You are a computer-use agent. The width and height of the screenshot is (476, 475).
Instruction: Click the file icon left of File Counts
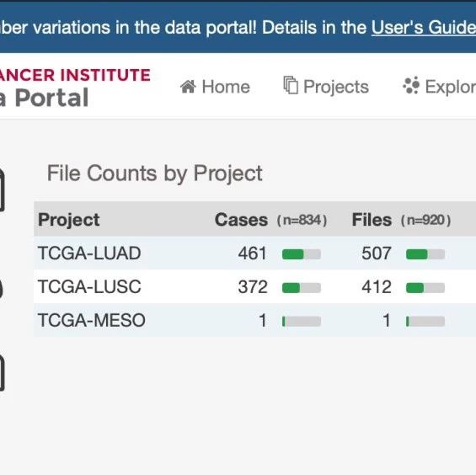pyautogui.click(x=2, y=190)
